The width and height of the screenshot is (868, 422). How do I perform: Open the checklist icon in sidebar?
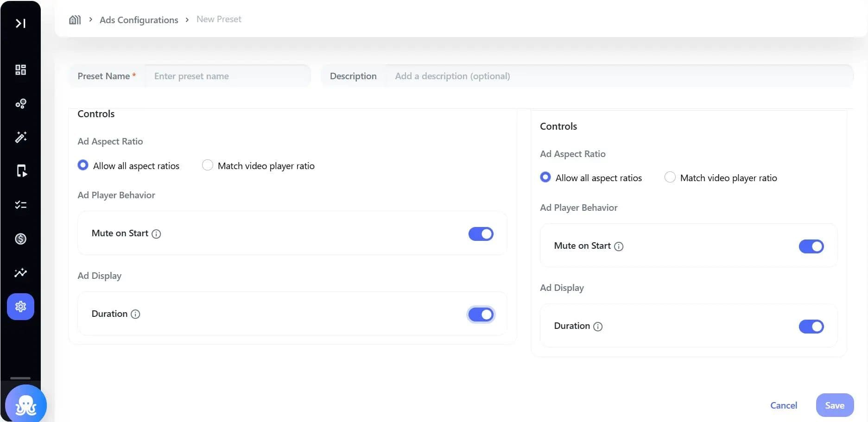pyautogui.click(x=20, y=205)
